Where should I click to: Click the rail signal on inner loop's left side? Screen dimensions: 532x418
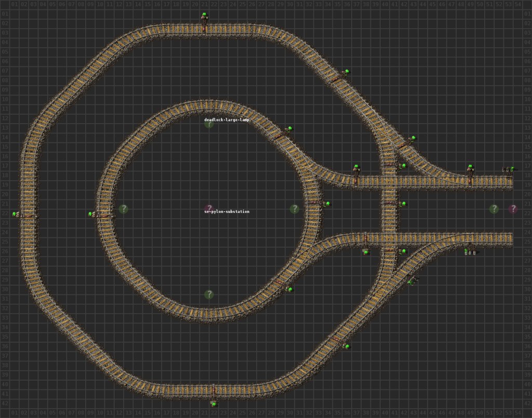pyautogui.click(x=91, y=214)
